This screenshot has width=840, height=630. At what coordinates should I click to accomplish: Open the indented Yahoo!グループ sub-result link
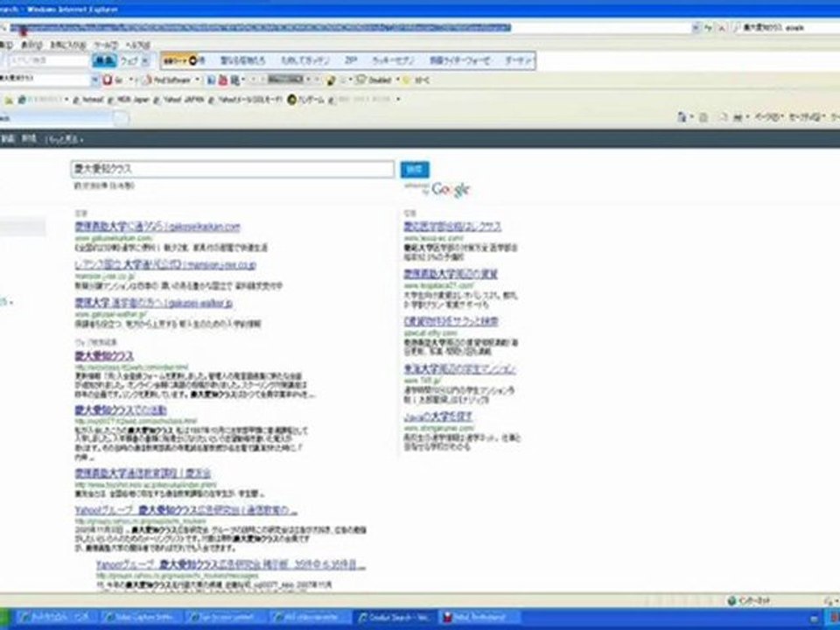231,564
